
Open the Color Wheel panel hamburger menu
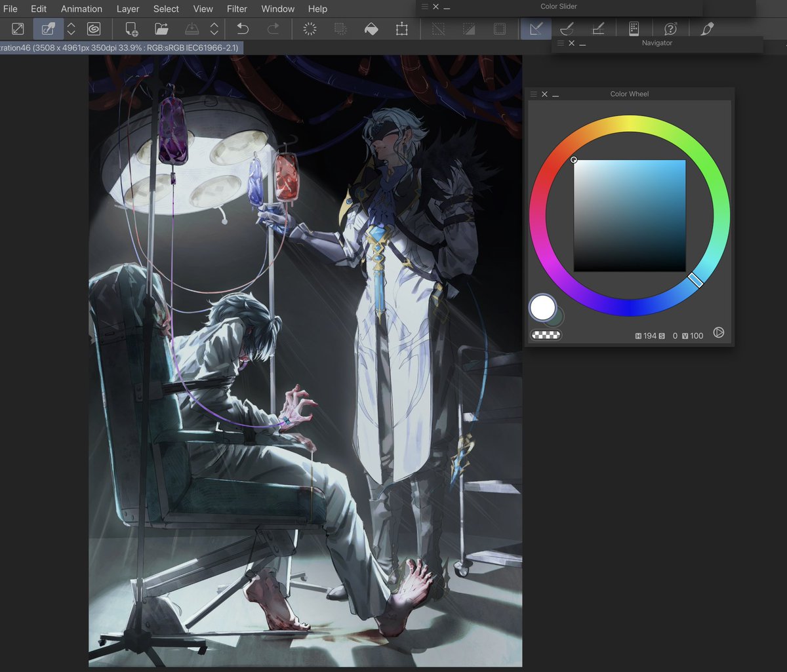tap(533, 94)
